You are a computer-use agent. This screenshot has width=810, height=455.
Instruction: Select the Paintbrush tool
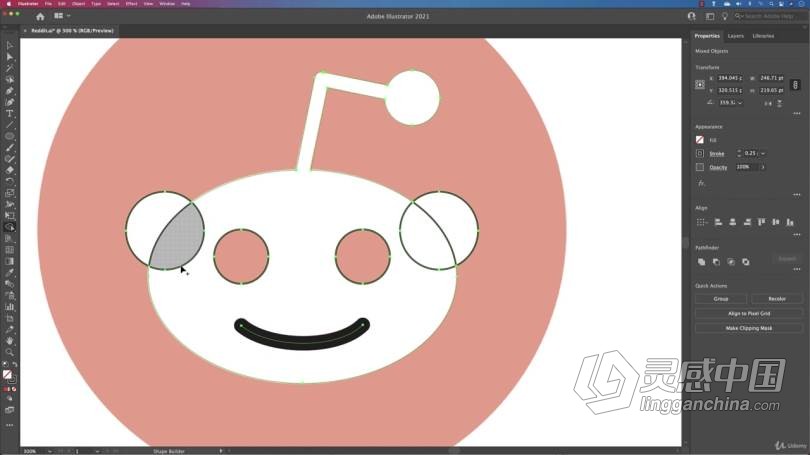(9, 148)
